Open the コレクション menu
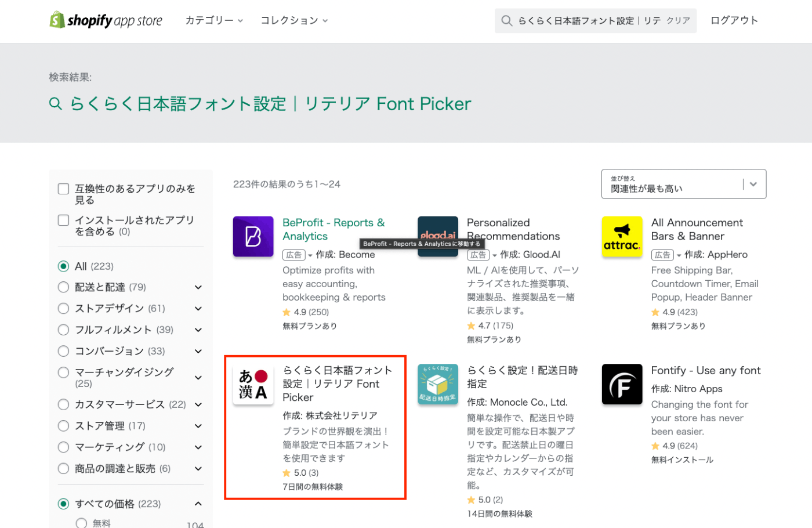812x528 pixels. (294, 20)
